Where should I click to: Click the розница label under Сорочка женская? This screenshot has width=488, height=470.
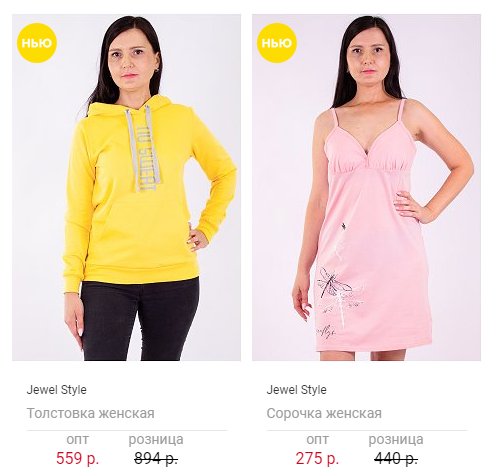pyautogui.click(x=396, y=440)
